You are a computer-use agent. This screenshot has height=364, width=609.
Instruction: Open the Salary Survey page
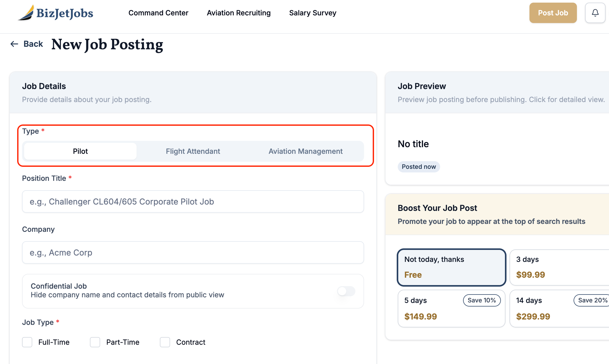coord(313,13)
